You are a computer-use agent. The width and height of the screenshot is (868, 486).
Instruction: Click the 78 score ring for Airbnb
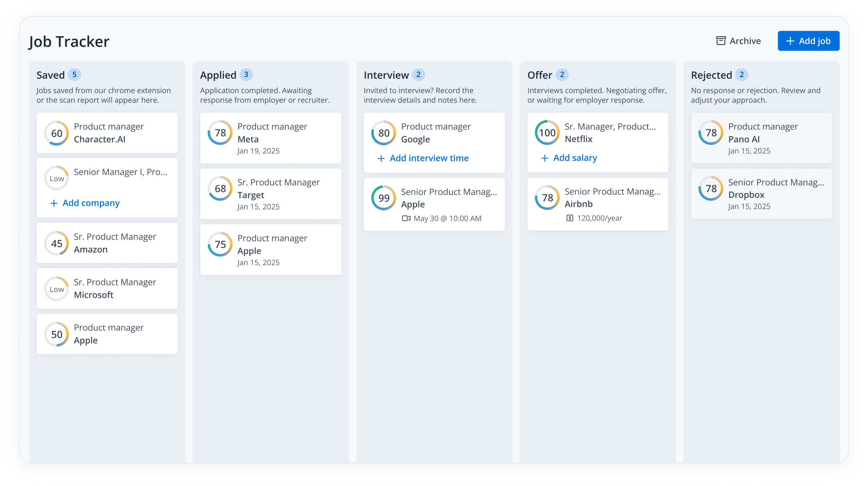tap(547, 198)
